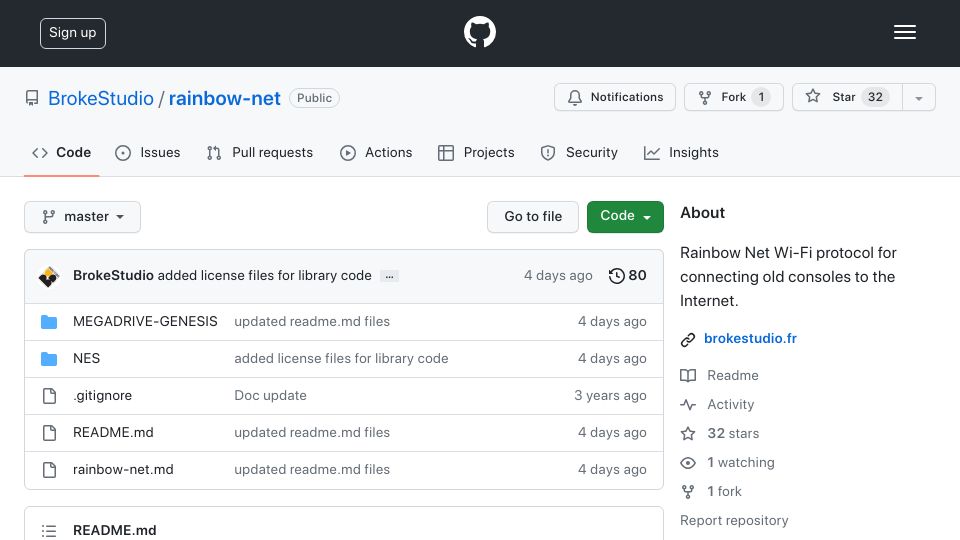
Task: Star the rainbow-net repository
Action: pos(847,97)
